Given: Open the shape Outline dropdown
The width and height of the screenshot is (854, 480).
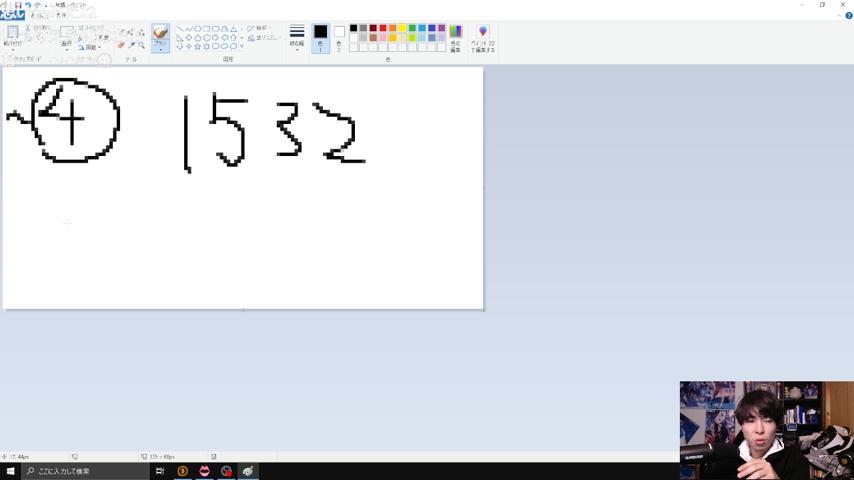Looking at the screenshot, I should click(x=259, y=28).
